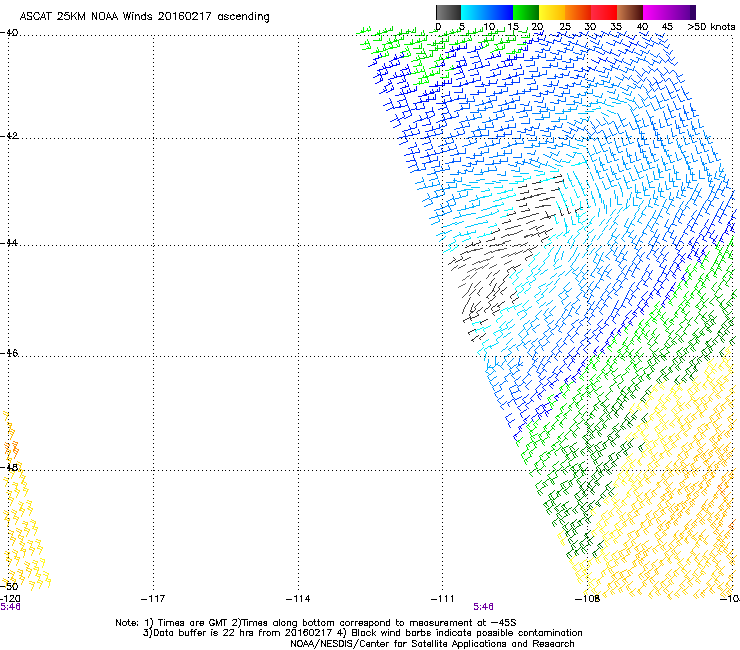Click the -40 latitude axis label
Screen dimensions: 740x650
9,33
